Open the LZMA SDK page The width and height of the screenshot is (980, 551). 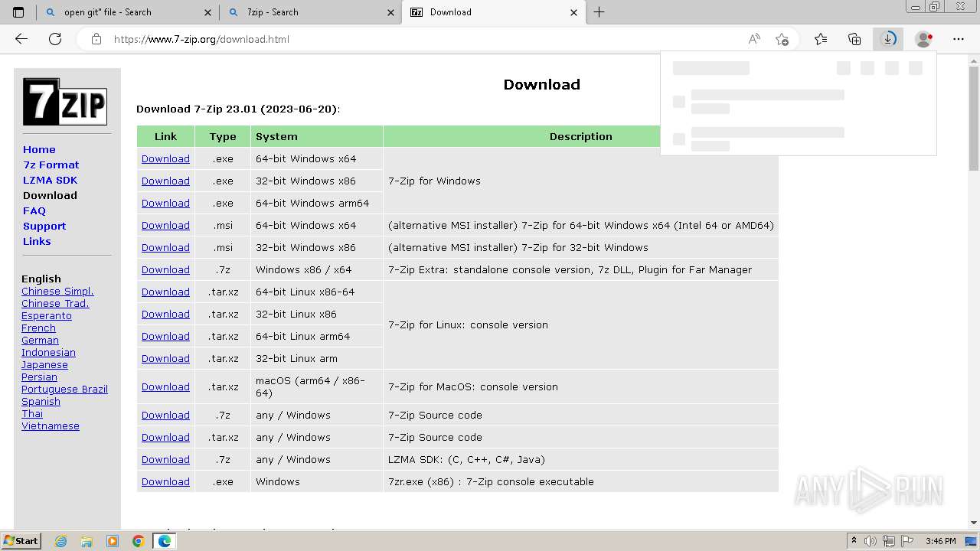pos(50,180)
